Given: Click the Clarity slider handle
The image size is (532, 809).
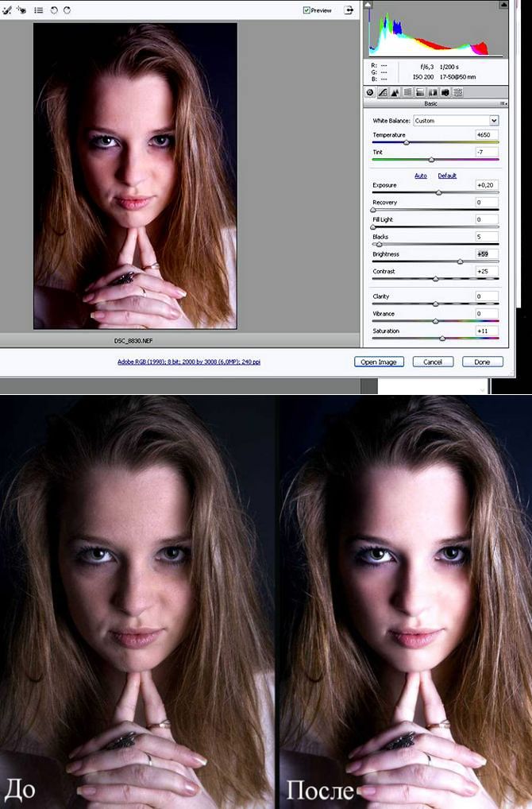Looking at the screenshot, I should pos(436,304).
